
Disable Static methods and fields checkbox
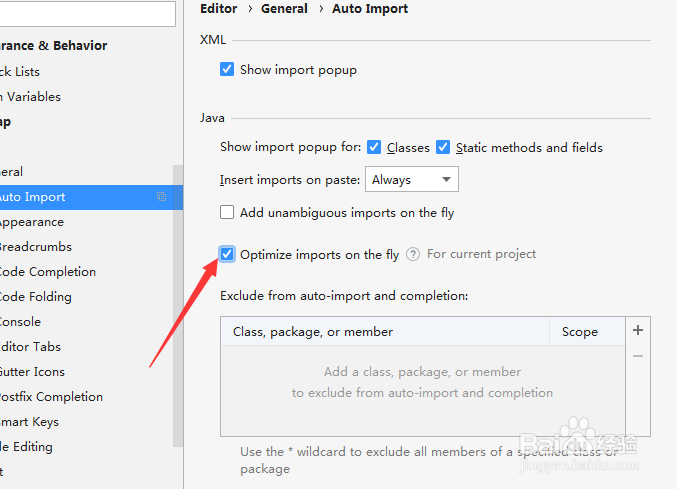[443, 147]
